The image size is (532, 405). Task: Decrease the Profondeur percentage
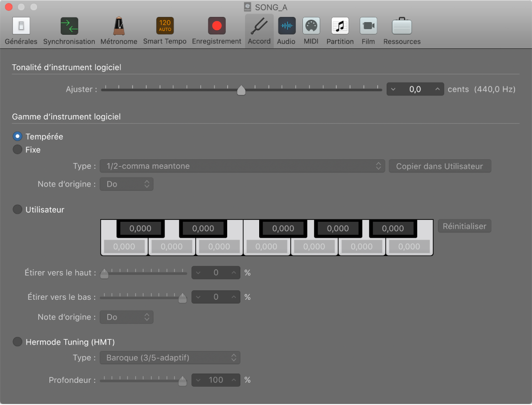[198, 380]
